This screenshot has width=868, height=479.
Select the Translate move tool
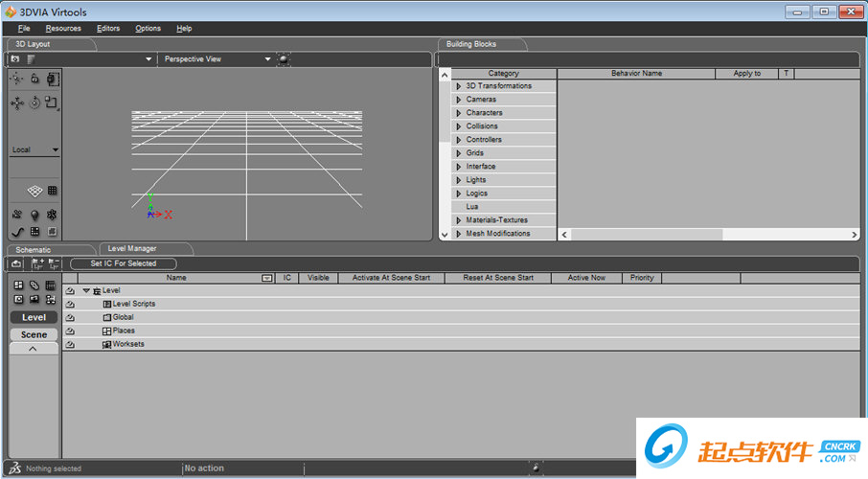(17, 103)
